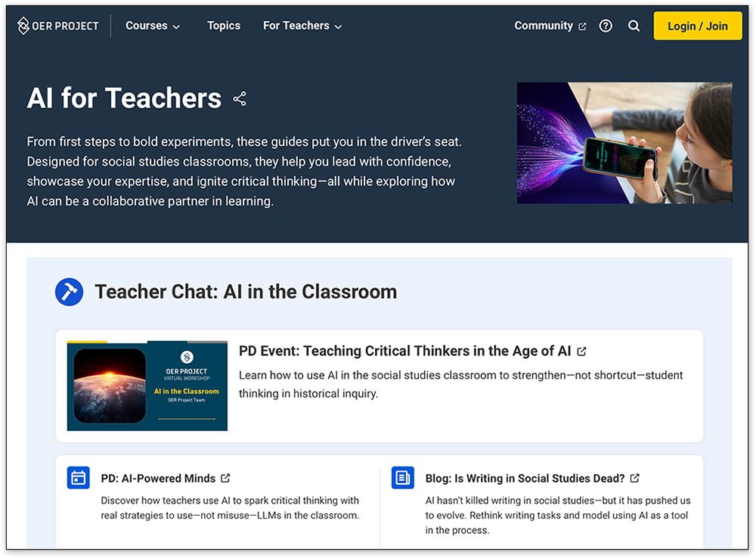Click external link icon beside Community
The width and height of the screenshot is (756, 558).
click(x=582, y=26)
